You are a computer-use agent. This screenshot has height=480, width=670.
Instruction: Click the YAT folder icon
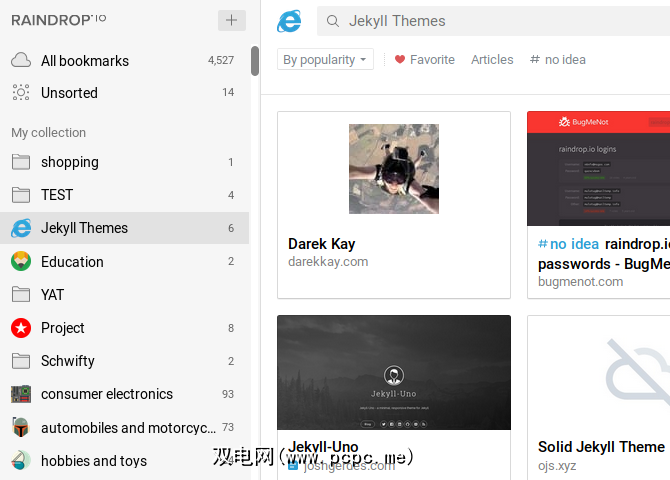tap(21, 294)
